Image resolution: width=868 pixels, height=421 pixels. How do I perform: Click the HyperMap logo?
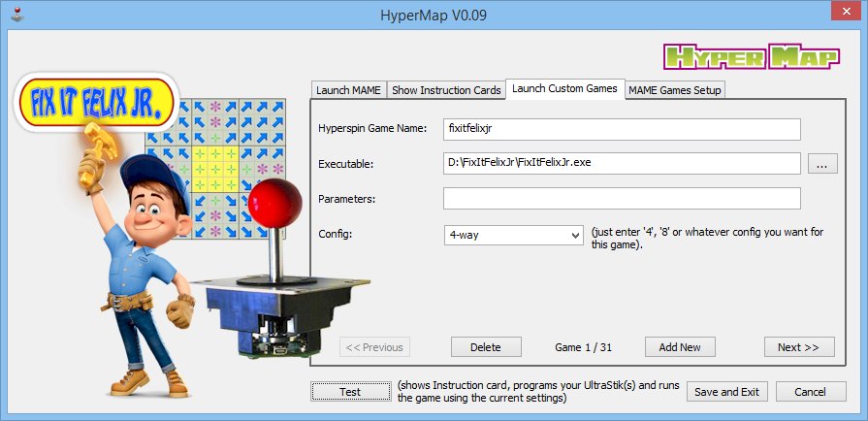[752, 56]
